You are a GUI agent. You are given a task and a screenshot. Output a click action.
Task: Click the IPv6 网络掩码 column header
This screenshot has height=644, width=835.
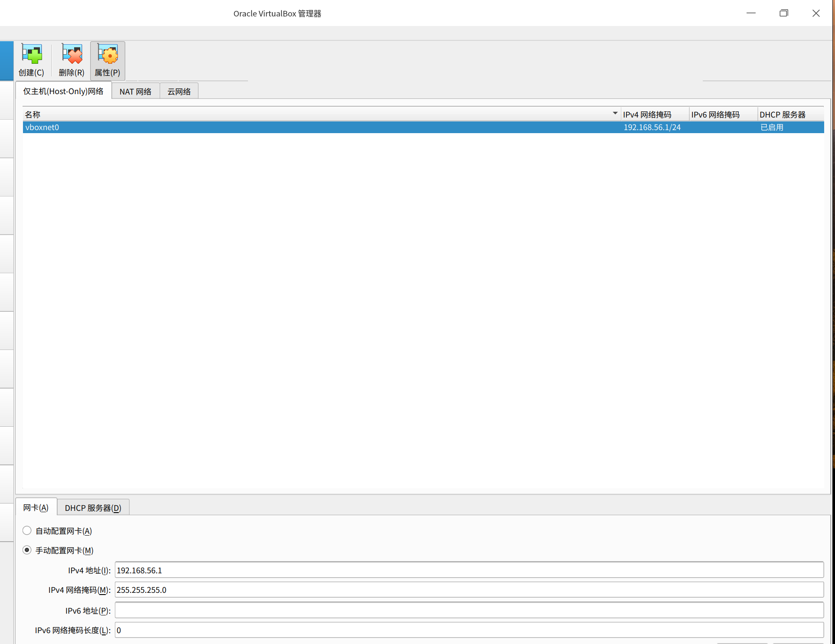pos(723,114)
